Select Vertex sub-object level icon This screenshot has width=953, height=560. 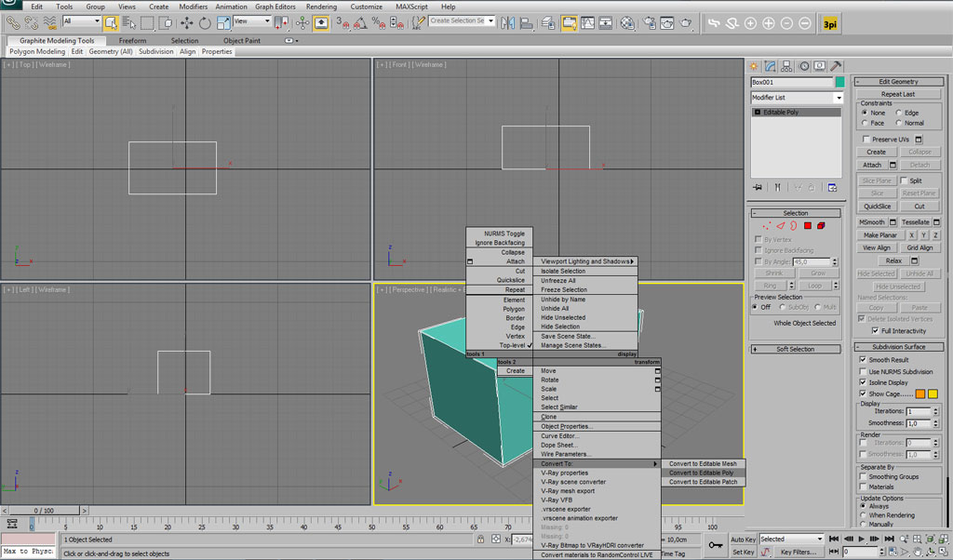point(767,226)
